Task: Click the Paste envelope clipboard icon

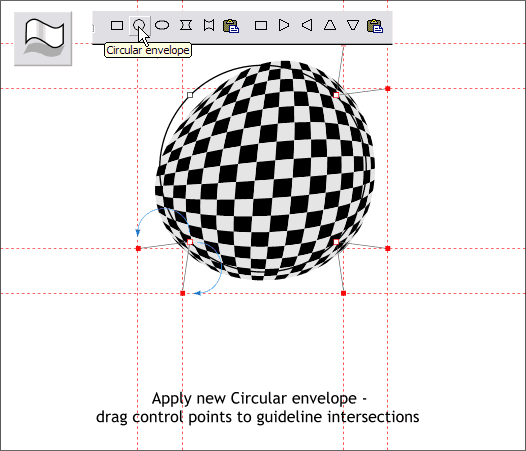Action: tap(231, 26)
